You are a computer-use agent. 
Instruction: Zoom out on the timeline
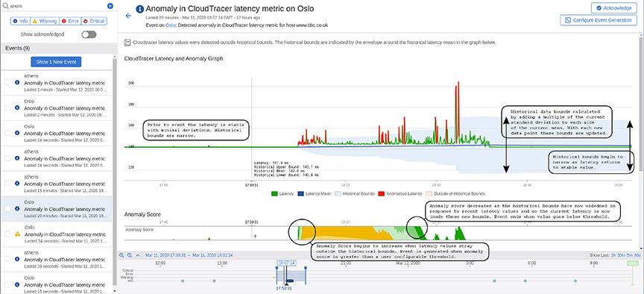point(130,255)
